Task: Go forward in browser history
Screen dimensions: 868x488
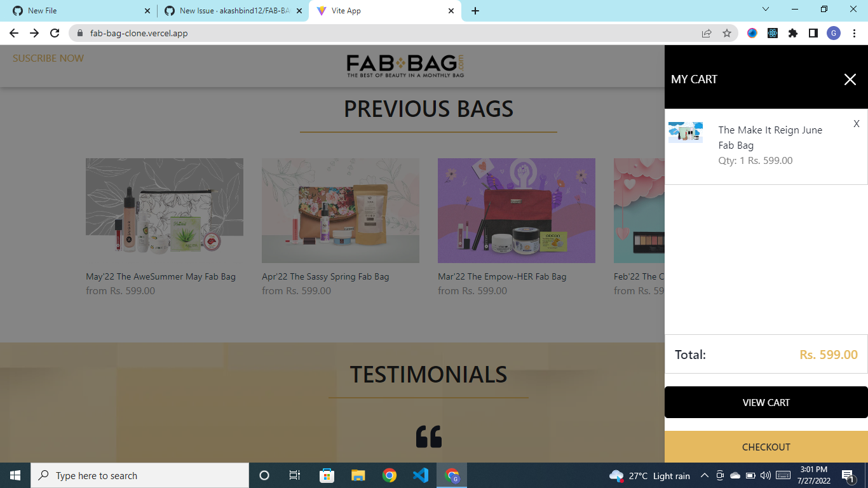Action: coord(34,33)
